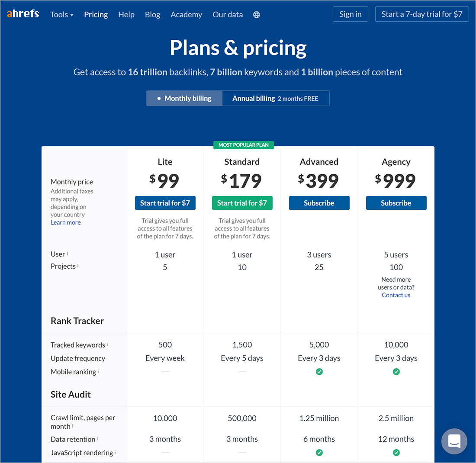Open the chat support bubble
Viewport: 476px width, 463px height.
point(454,441)
